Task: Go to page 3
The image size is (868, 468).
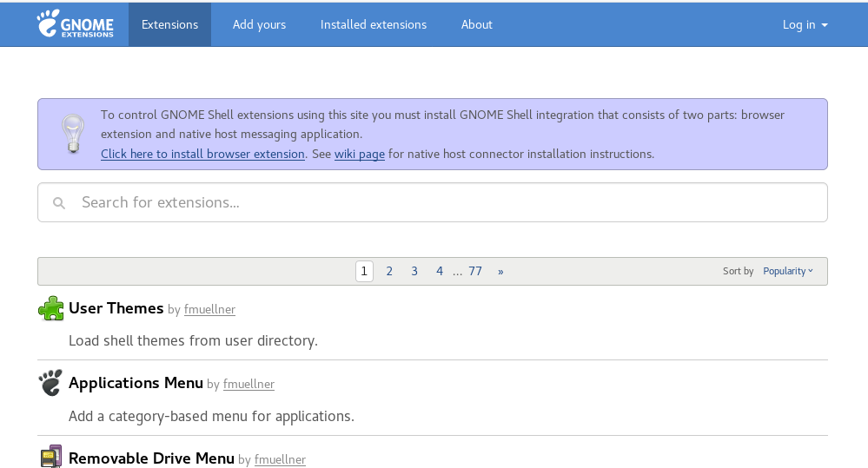Action: point(414,271)
